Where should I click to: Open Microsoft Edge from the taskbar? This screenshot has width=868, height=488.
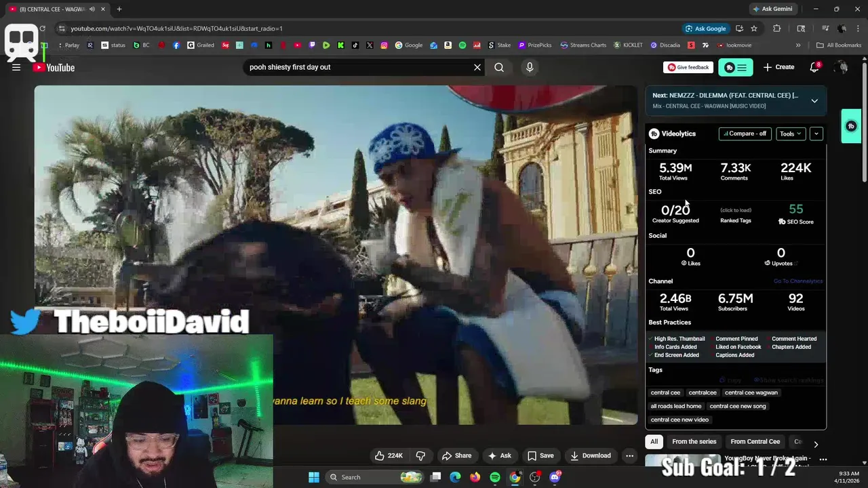456,477
